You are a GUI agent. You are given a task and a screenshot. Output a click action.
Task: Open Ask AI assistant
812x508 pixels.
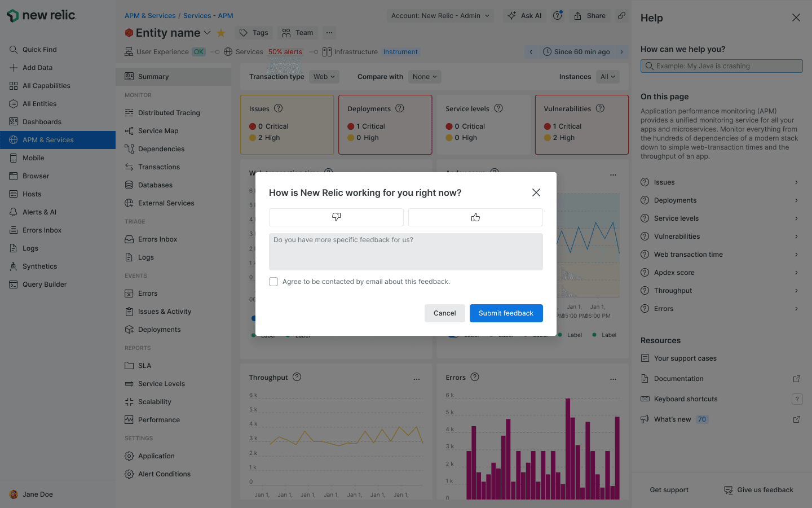pos(524,15)
